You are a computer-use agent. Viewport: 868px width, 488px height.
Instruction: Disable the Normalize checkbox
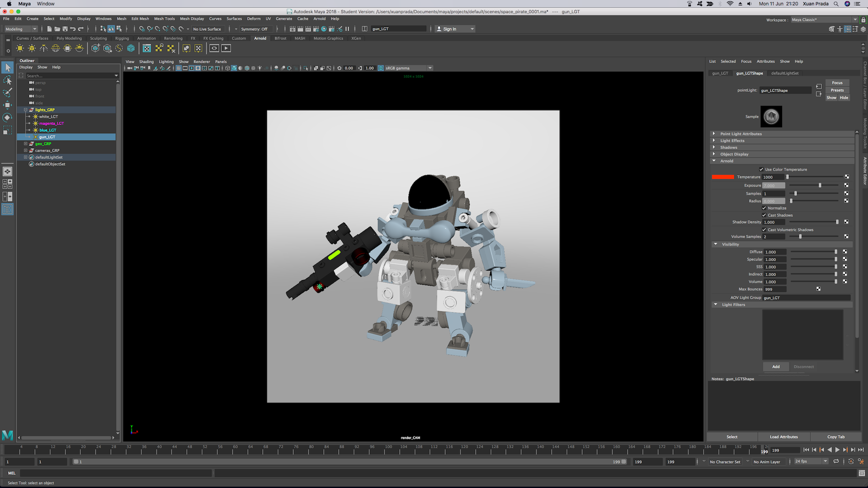pos(764,208)
